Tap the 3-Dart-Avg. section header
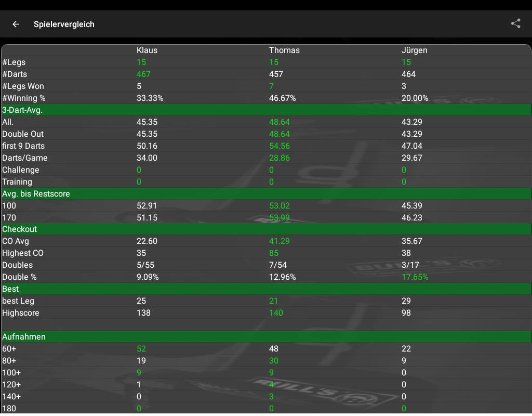Screen dimensions: 532x416 (22, 110)
